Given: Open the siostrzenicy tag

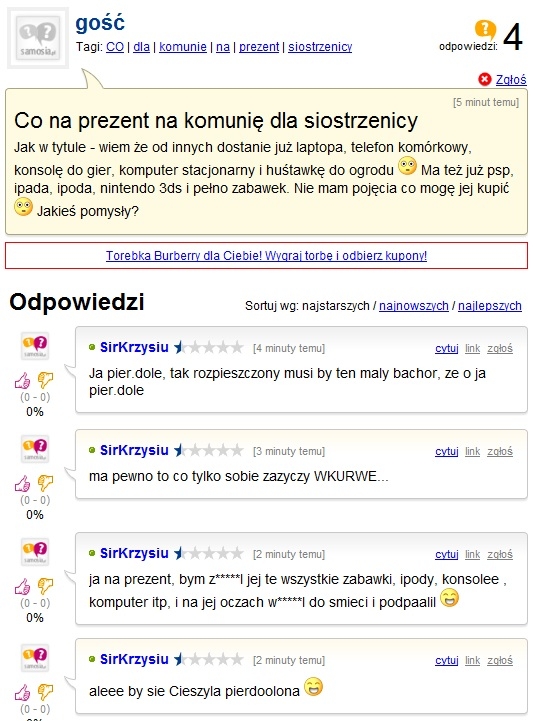Looking at the screenshot, I should [320, 47].
